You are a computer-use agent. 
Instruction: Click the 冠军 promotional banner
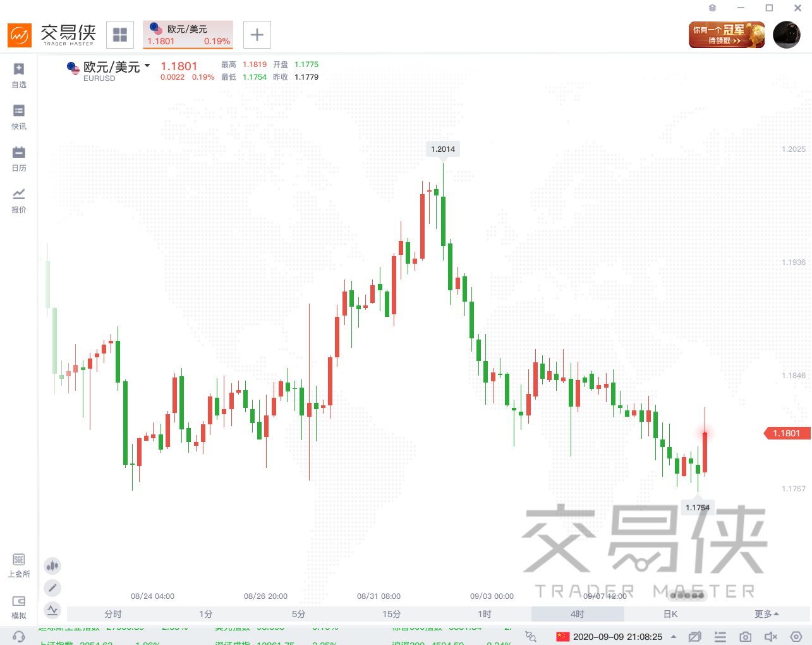(x=727, y=35)
